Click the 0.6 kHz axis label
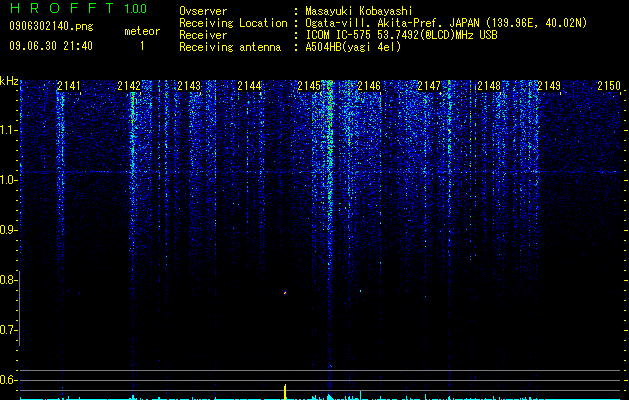The height and width of the screenshot is (400, 629). click(8, 380)
